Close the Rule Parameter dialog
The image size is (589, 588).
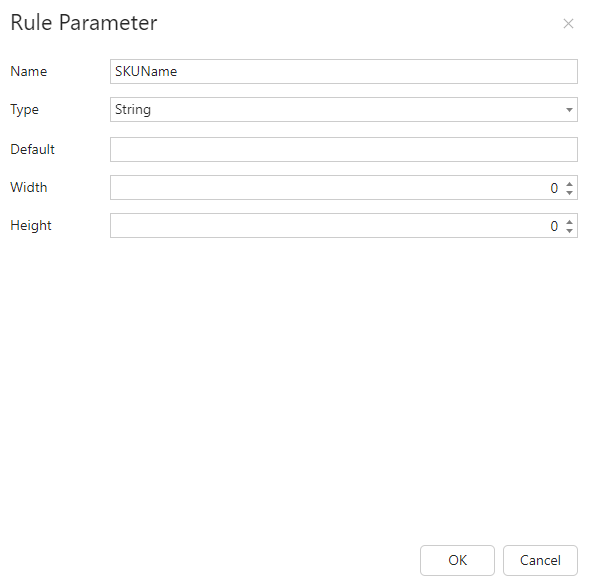pos(568,24)
